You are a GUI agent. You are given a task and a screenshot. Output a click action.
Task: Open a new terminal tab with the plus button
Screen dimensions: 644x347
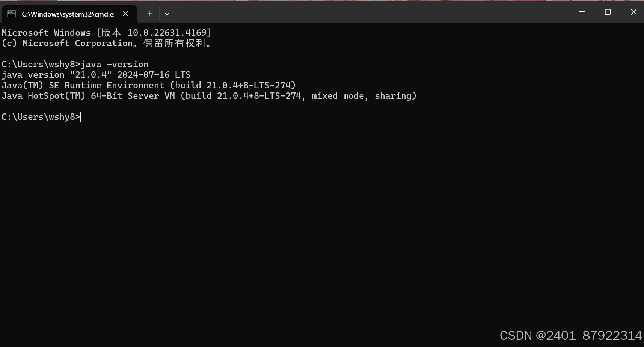(x=149, y=14)
